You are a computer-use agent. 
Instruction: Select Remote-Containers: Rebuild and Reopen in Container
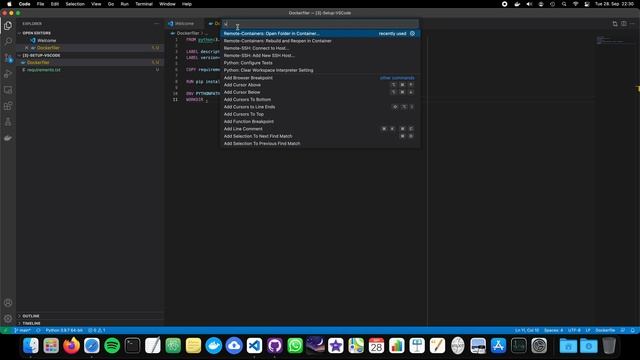click(x=320, y=41)
